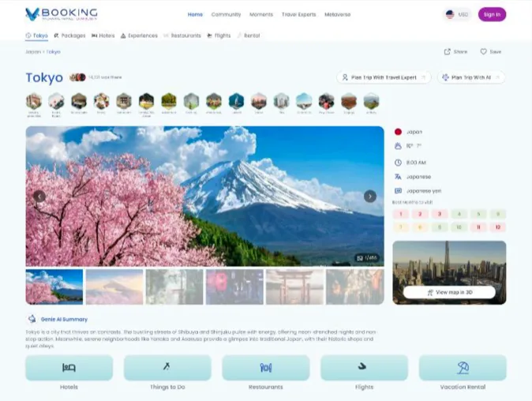Open the USD currency selector
Screen dimensions: 532x401
[457, 14]
